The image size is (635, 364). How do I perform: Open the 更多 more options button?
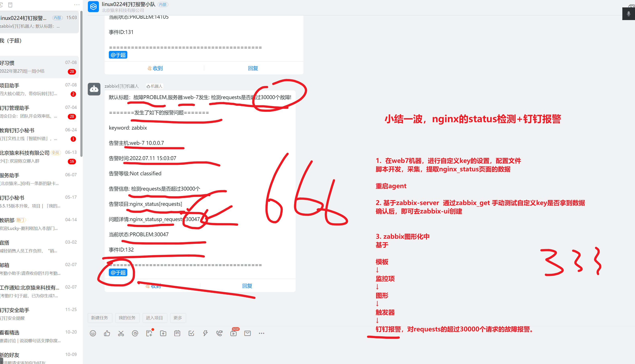pyautogui.click(x=178, y=318)
